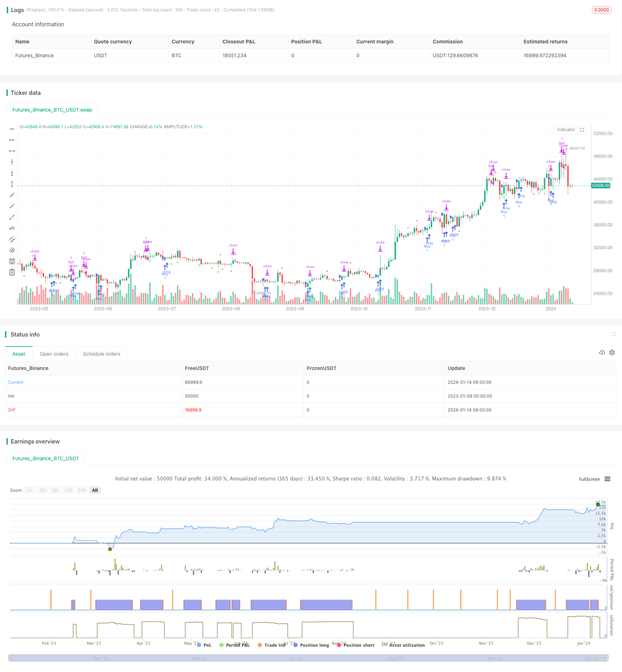Screen dimensions: 622x672
Task: Delete all drawings with the trash icon
Action: (12, 272)
